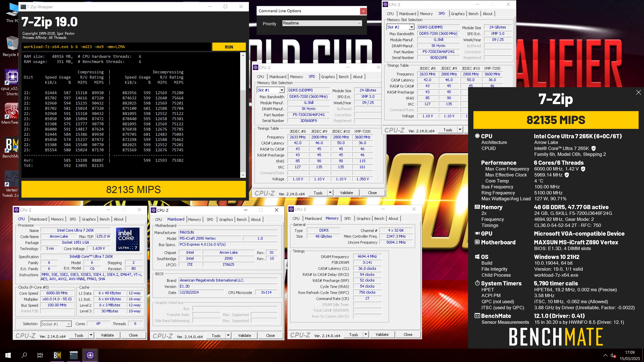644x362 pixels.
Task: Click the 7-Zip Wrapper title bar icon
Action: (23, 7)
